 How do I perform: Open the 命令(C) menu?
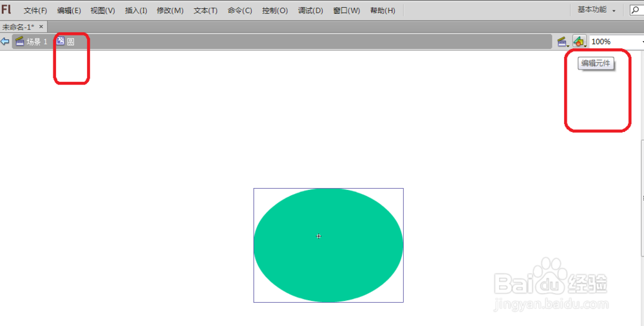pyautogui.click(x=240, y=11)
